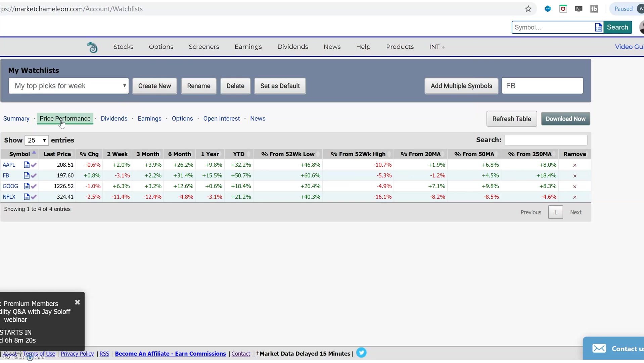This screenshot has width=644, height=363.
Task: Switch to the Dividends tab below the watchlist
Action: (x=114, y=118)
